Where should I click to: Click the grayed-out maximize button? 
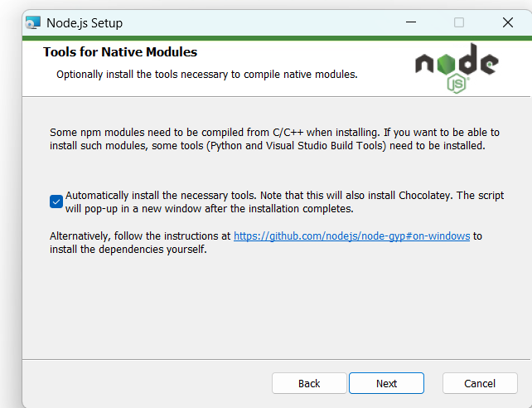click(x=459, y=22)
